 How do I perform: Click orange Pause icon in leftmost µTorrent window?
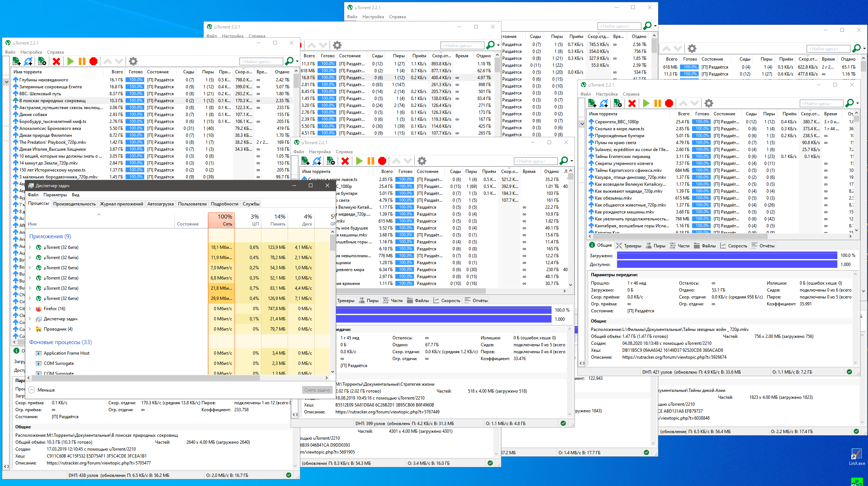pos(82,61)
